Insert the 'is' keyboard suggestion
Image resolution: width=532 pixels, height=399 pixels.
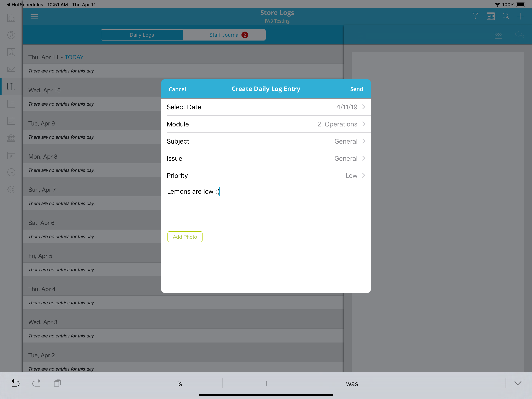click(x=179, y=384)
